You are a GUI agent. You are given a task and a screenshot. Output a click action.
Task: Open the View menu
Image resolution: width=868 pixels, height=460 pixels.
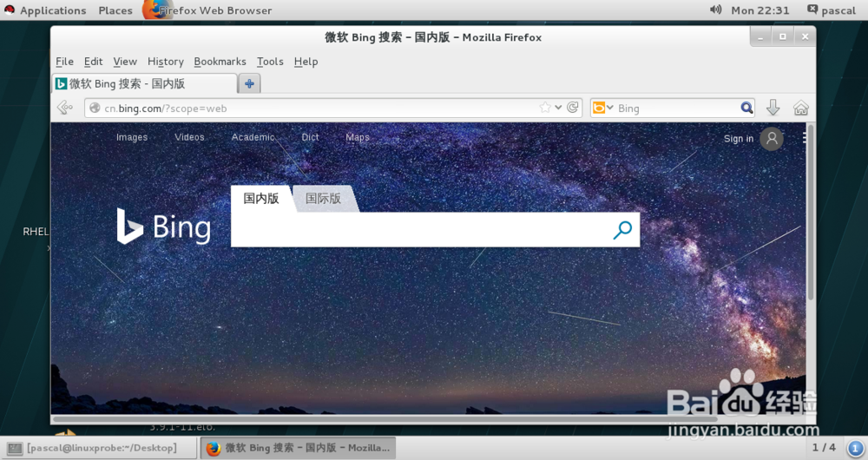[x=124, y=62]
